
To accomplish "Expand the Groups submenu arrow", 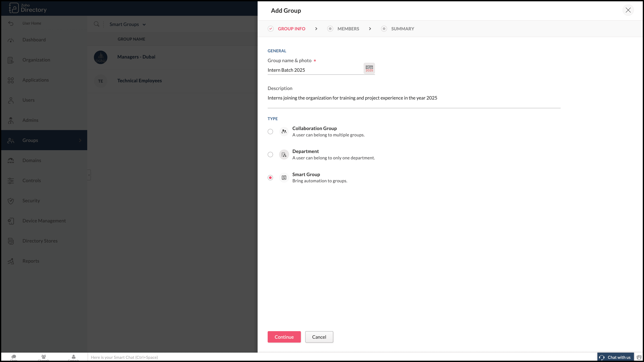I will point(80,140).
